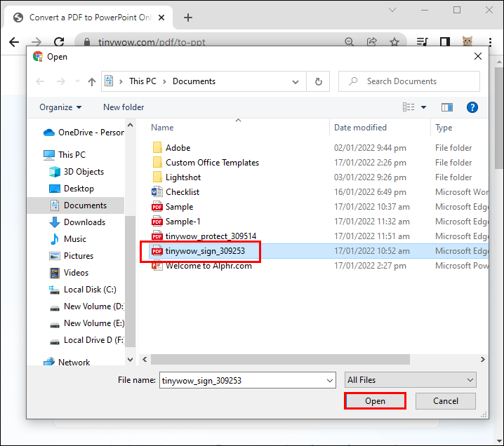504x446 pixels.
Task: Toggle Chrome side panel icon
Action: pyautogui.click(x=445, y=41)
